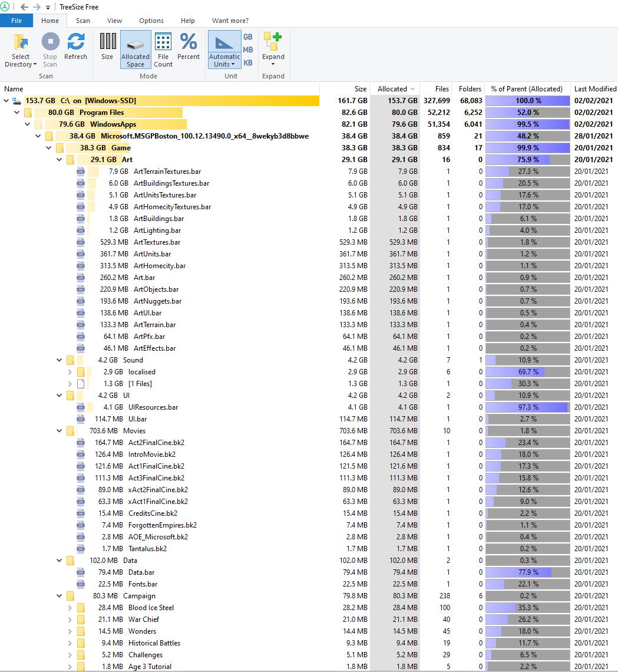
Task: Switch to the Scan tab
Action: coord(82,21)
